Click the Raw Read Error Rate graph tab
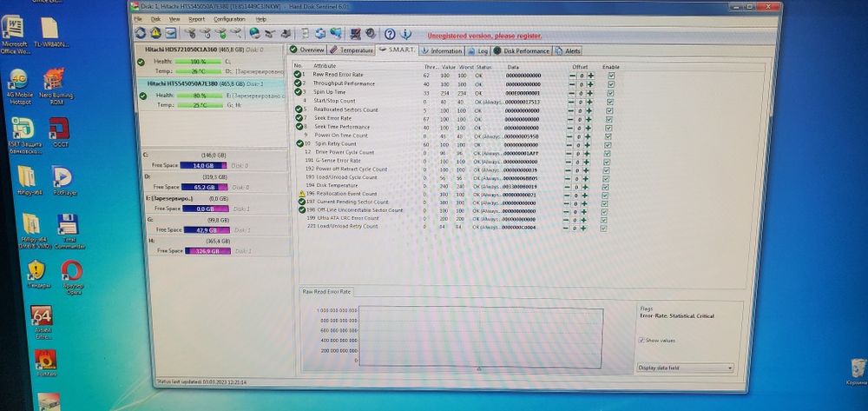 [x=326, y=291]
